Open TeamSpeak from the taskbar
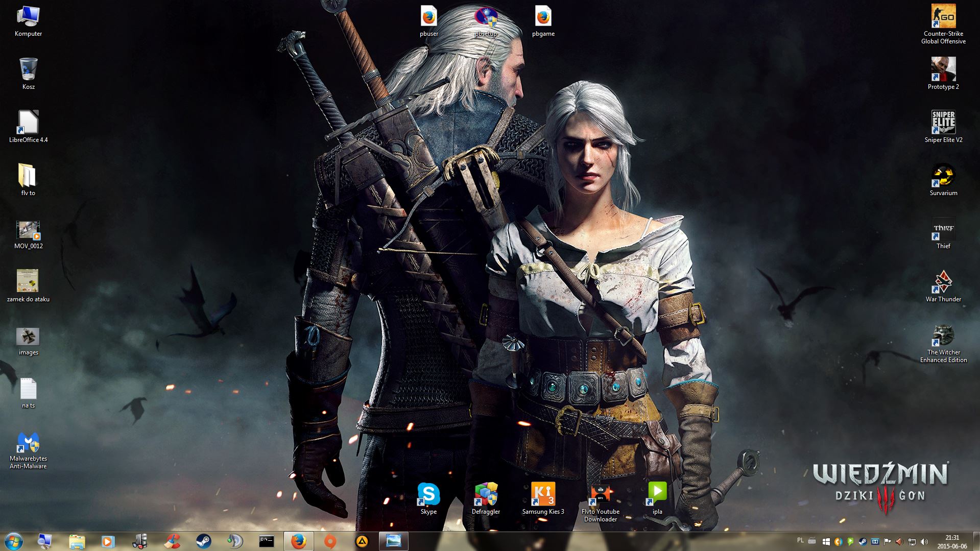980x551 pixels. 235,541
